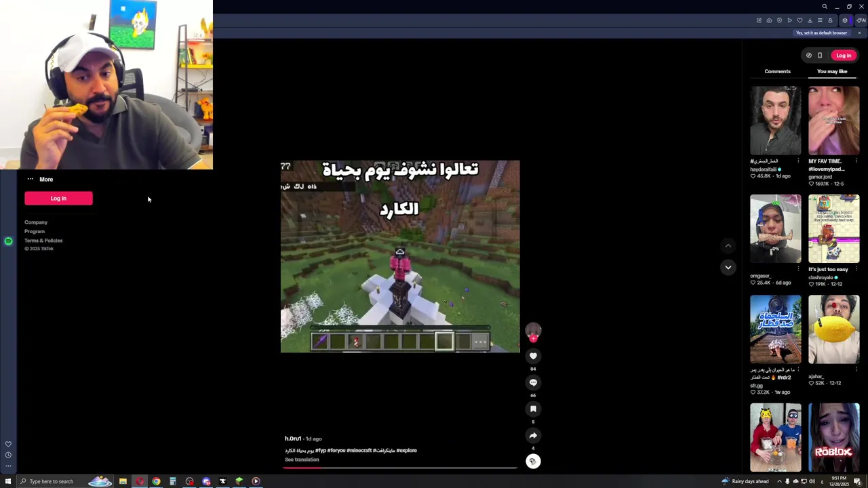
Task: Click the round icon beside the phone icon
Action: pos(808,56)
